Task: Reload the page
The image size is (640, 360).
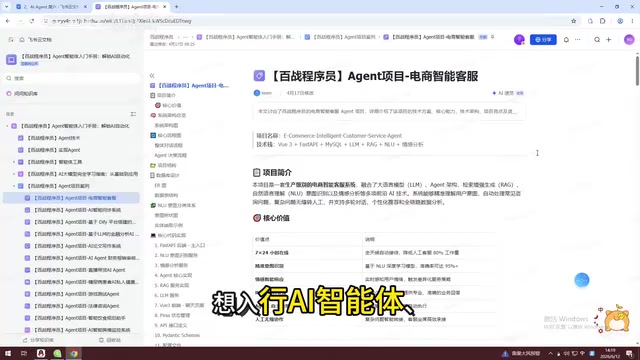Action: click(x=32, y=21)
